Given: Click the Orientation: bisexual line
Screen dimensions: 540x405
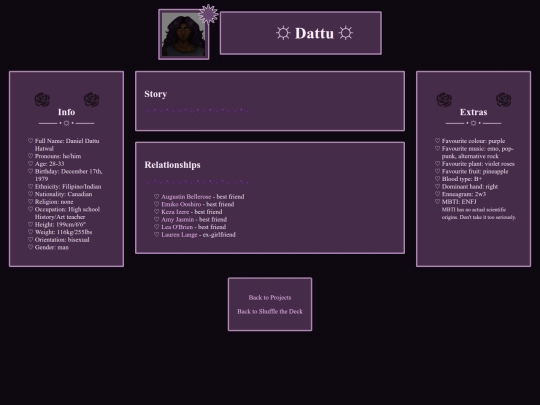Looking at the screenshot, I should pos(62,240).
